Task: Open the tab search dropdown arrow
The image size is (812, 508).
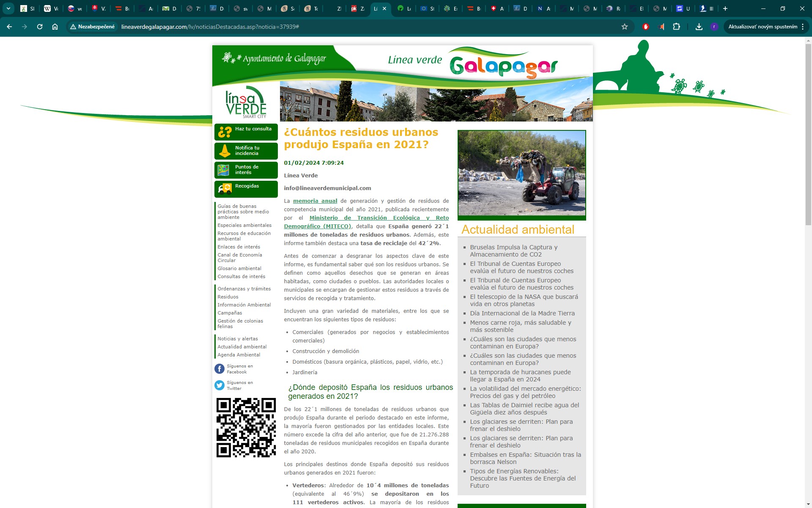Action: pos(8,8)
